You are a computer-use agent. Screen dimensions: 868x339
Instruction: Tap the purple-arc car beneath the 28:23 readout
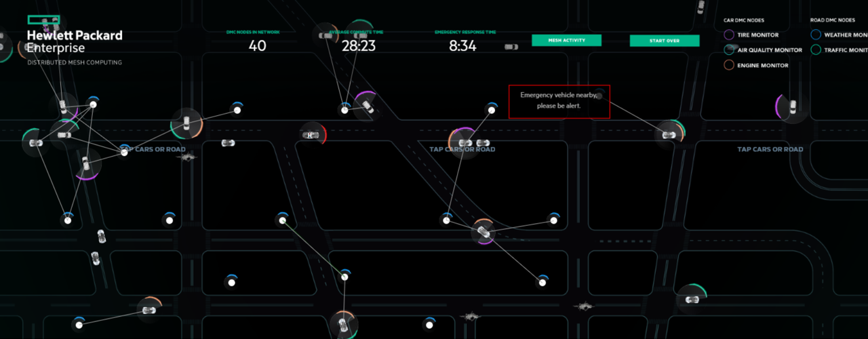[x=367, y=106]
